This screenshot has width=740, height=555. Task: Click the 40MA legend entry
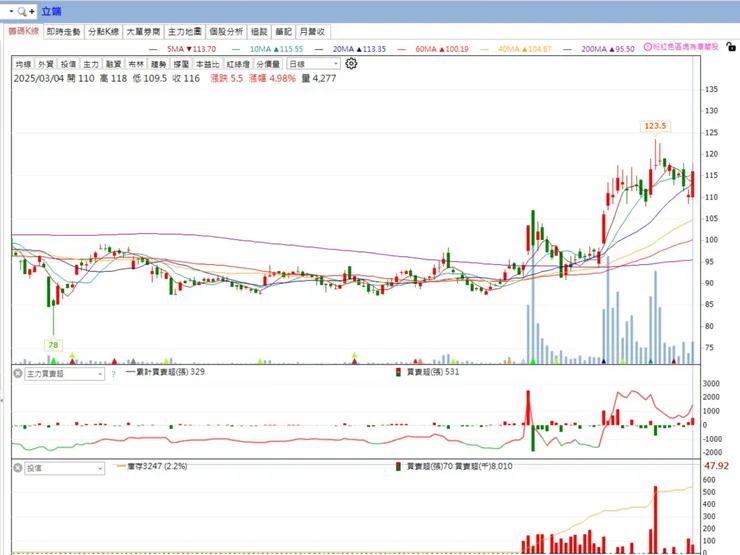(516, 49)
